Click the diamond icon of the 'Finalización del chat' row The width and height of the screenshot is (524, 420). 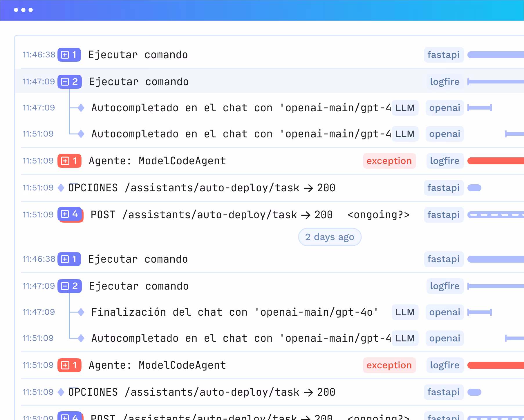[x=81, y=312]
